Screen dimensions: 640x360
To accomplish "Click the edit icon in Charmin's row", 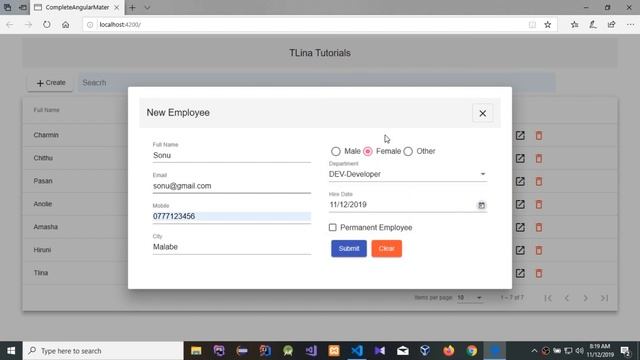I will [x=520, y=136].
